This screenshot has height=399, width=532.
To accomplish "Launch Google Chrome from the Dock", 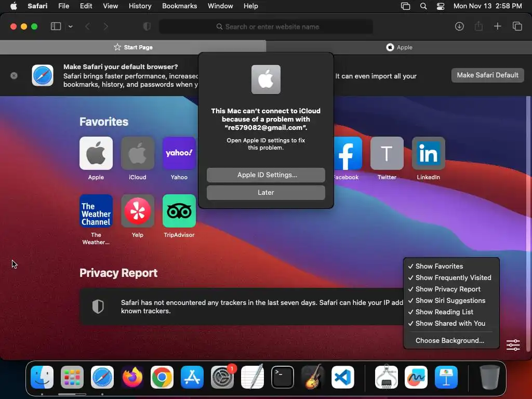I will click(x=162, y=377).
